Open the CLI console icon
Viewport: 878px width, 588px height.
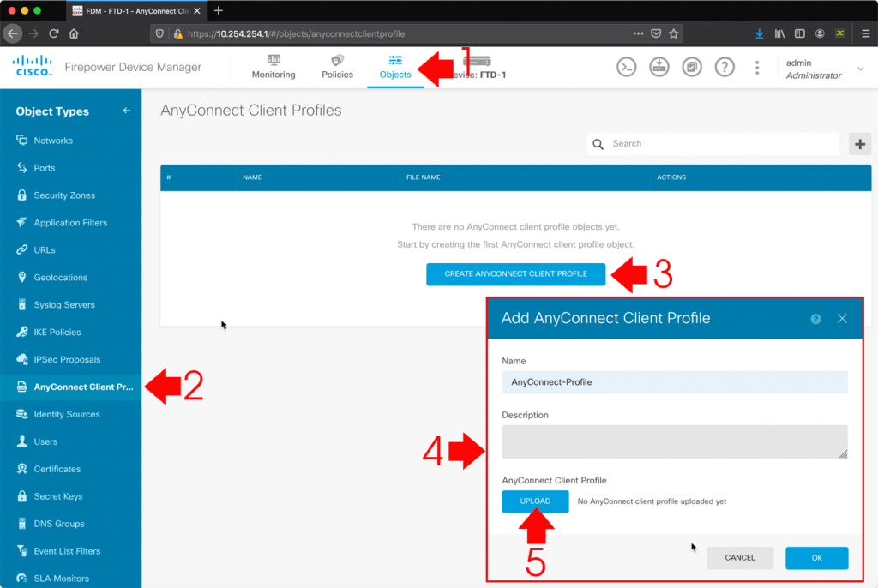626,67
